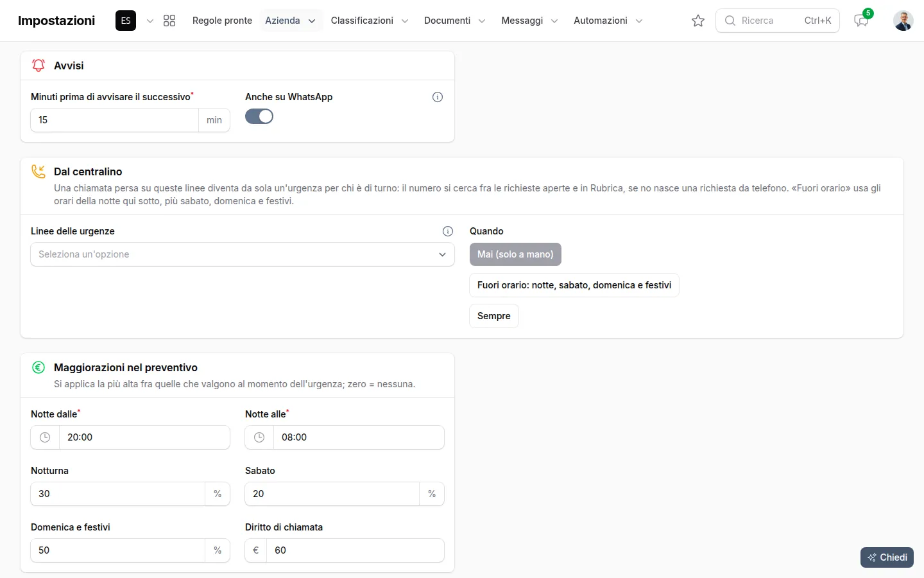The image size is (924, 578).
Task: Edit the Notte alle time field
Action: point(359,437)
